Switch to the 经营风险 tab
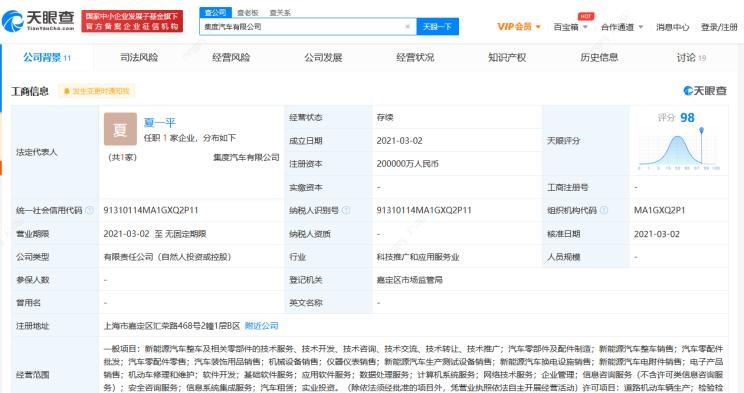Screen dimensions: 744x393 (231, 57)
